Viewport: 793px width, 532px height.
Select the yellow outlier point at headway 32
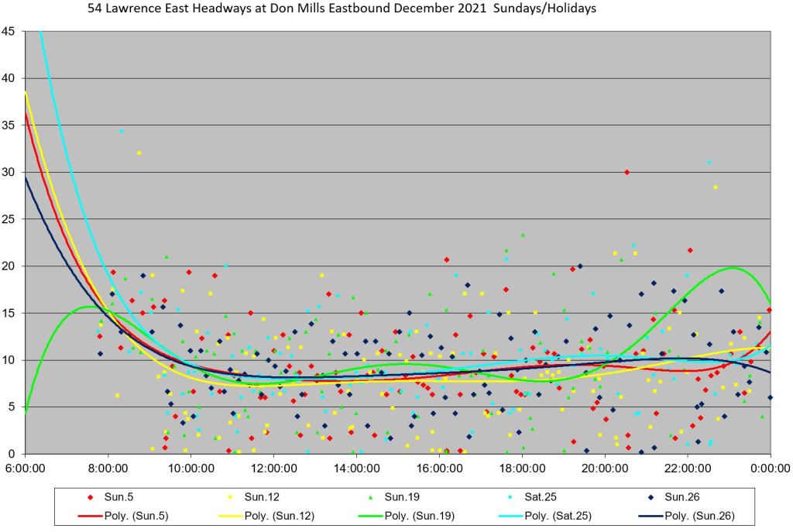click(x=139, y=153)
